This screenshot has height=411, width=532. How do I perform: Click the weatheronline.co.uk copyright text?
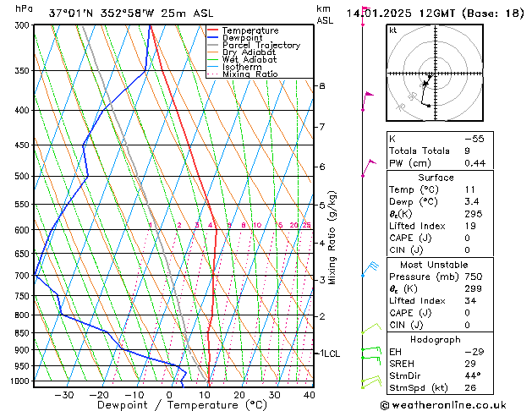(x=443, y=405)
